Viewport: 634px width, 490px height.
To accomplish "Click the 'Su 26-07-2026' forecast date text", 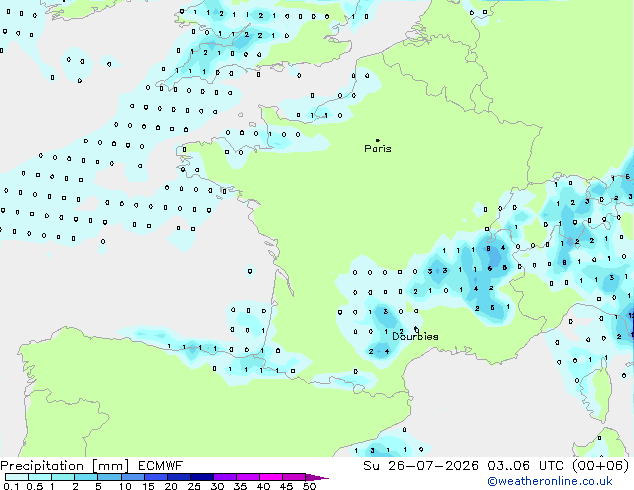I will [421, 466].
